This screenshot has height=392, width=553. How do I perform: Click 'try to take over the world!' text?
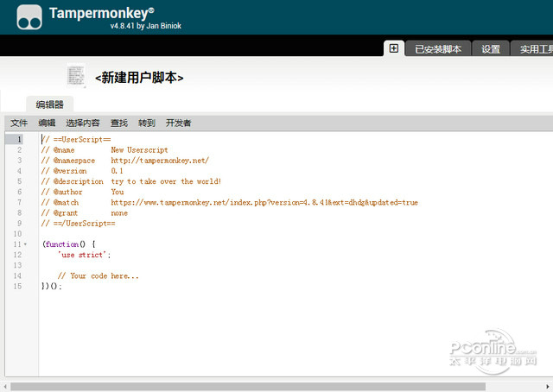(x=166, y=181)
